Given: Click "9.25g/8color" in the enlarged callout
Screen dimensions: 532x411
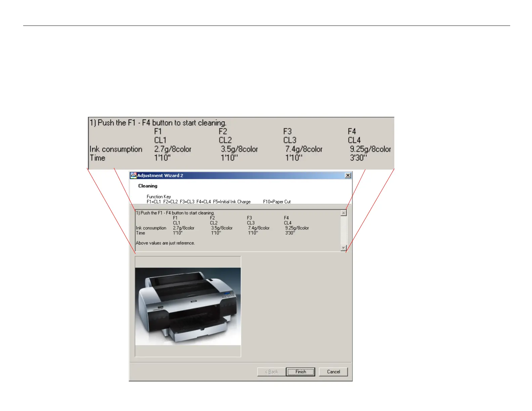Looking at the screenshot, I should click(370, 149).
